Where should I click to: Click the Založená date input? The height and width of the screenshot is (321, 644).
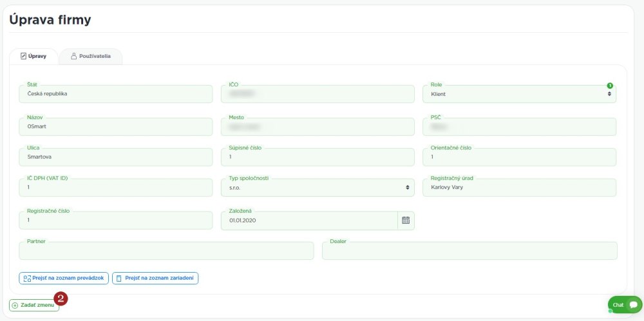309,220
